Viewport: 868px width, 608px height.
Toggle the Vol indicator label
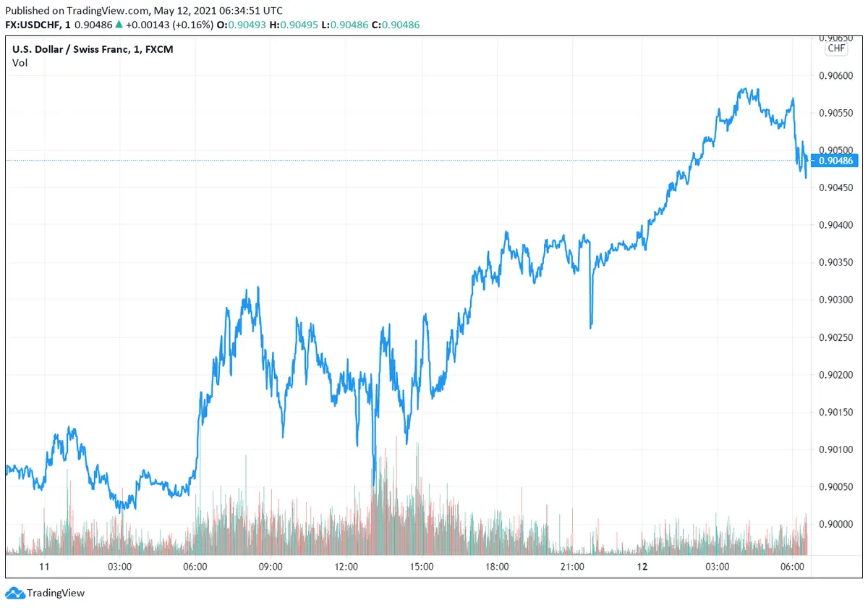point(20,63)
